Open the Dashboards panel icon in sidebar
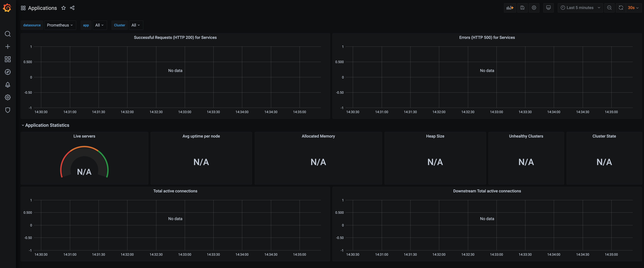644x268 pixels. [8, 59]
